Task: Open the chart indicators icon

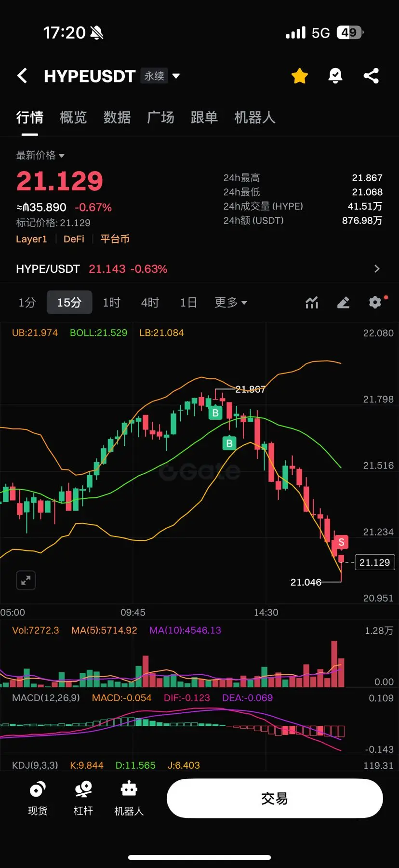Action: coord(312,303)
